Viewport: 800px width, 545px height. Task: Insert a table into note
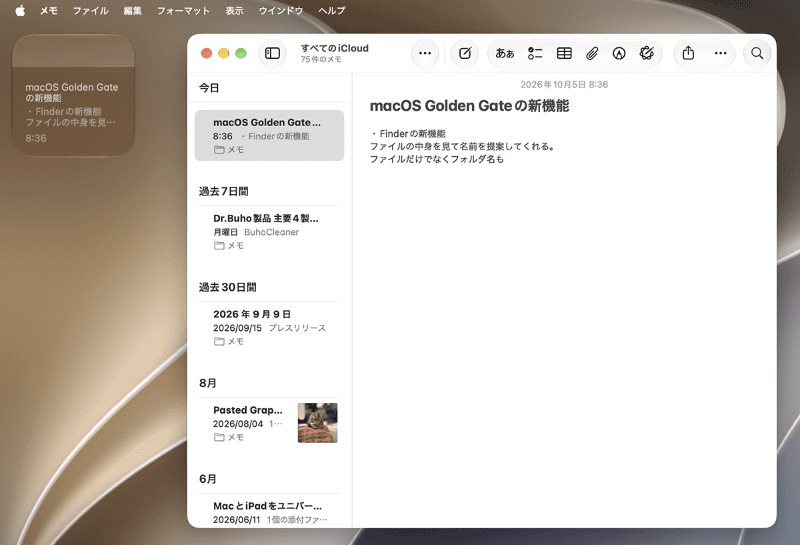pos(564,53)
